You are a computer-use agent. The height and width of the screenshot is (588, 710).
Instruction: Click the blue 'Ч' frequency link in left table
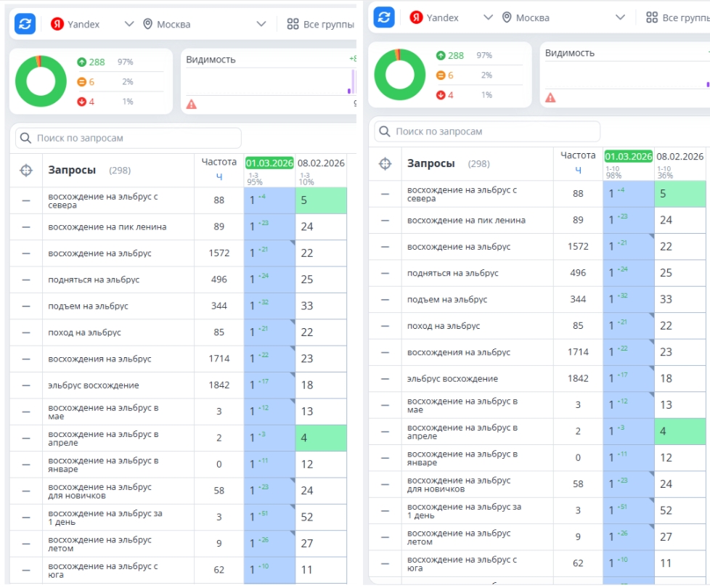219,176
